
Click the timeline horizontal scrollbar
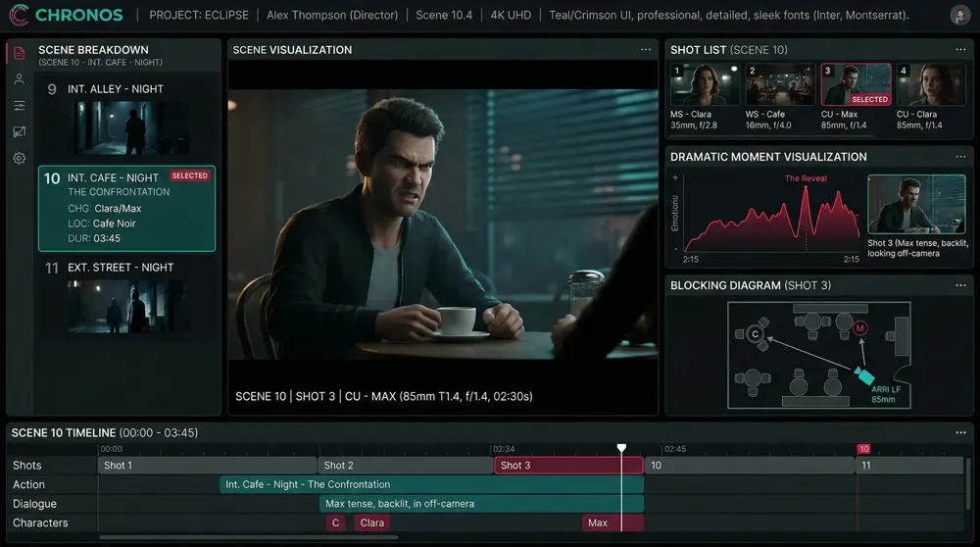click(x=249, y=537)
